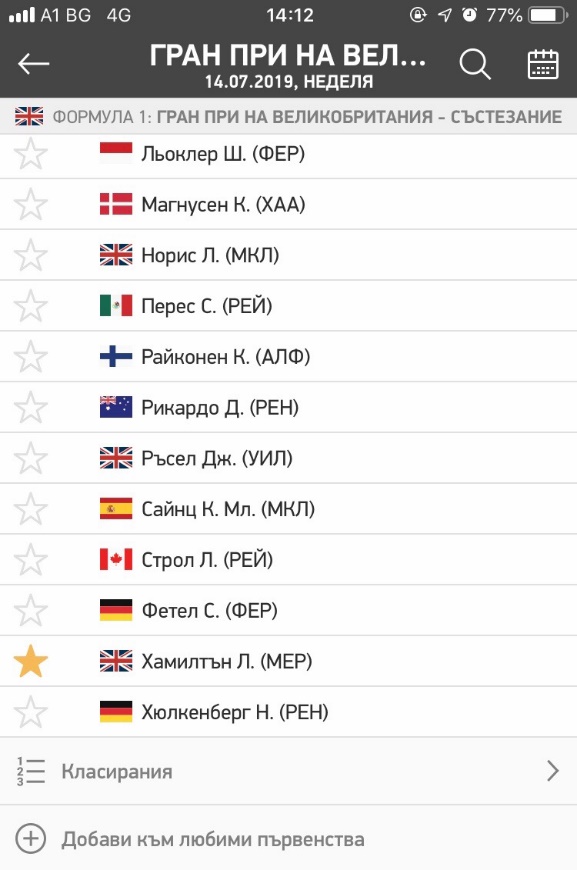Open the calendar date picker icon
Image resolution: width=577 pixels, height=870 pixels.
543,64
